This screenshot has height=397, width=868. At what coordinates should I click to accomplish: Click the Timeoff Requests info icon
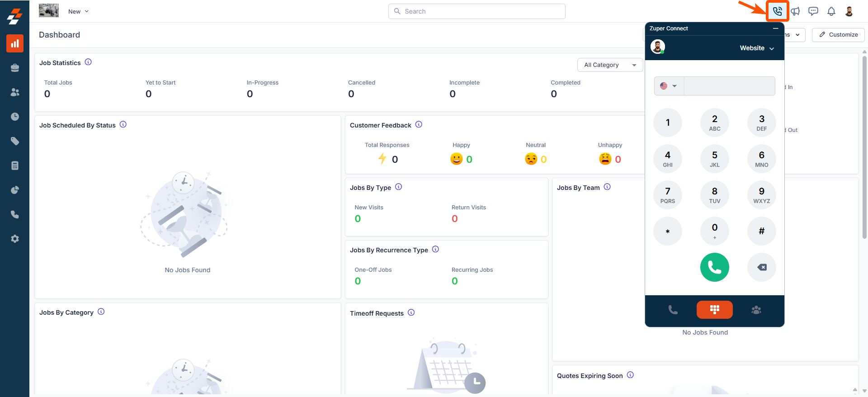point(411,312)
